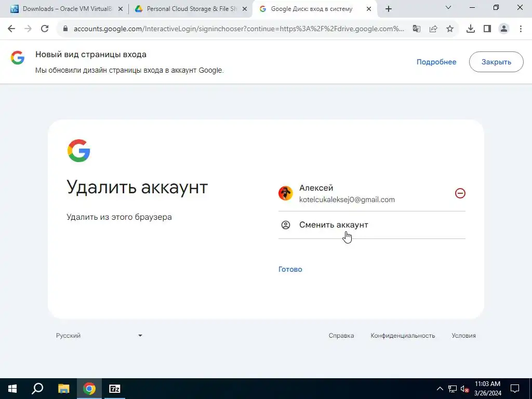Screen dimensions: 532x399
Task: Open the Русский language dropdown
Action: point(99,336)
